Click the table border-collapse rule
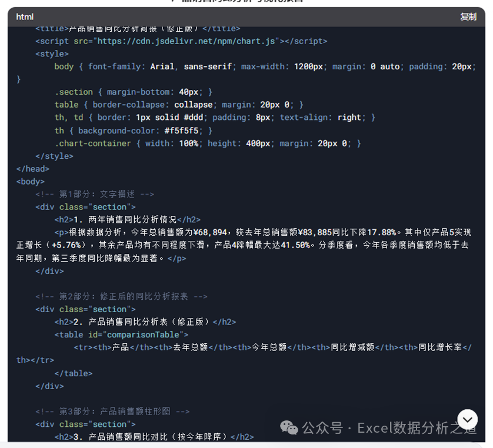The image size is (493, 448). pos(179,105)
